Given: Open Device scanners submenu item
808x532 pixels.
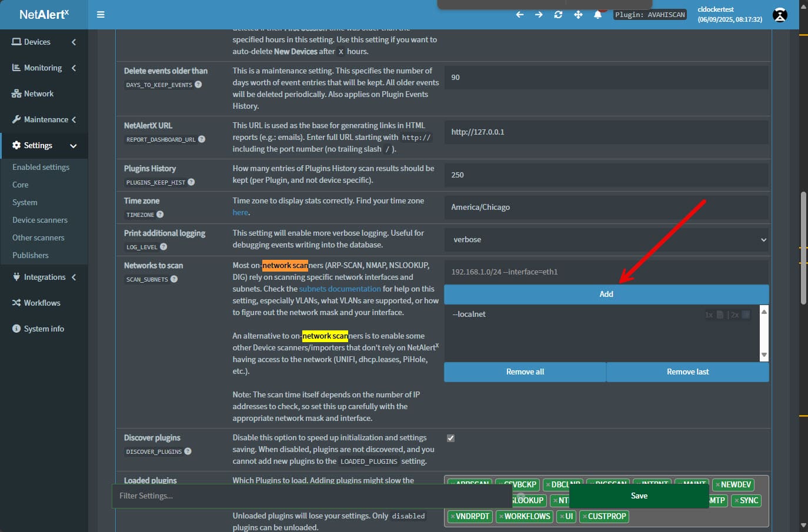Looking at the screenshot, I should pyautogui.click(x=40, y=220).
